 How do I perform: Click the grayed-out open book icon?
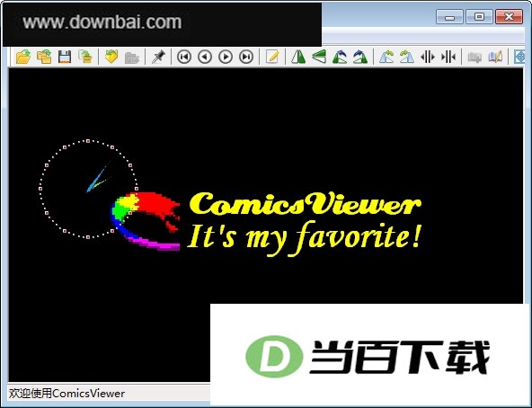tap(474, 57)
